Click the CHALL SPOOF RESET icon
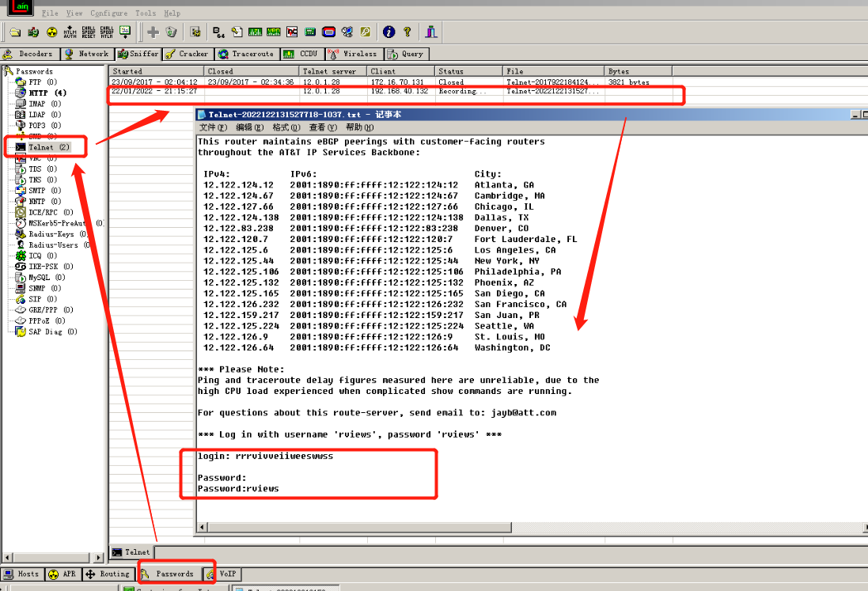The image size is (868, 591). pos(89,32)
